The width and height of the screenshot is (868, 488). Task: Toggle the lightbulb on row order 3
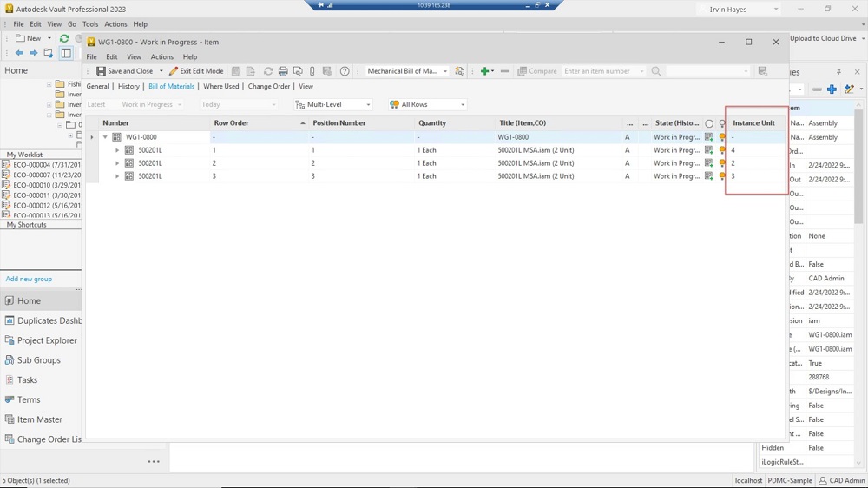click(x=722, y=176)
